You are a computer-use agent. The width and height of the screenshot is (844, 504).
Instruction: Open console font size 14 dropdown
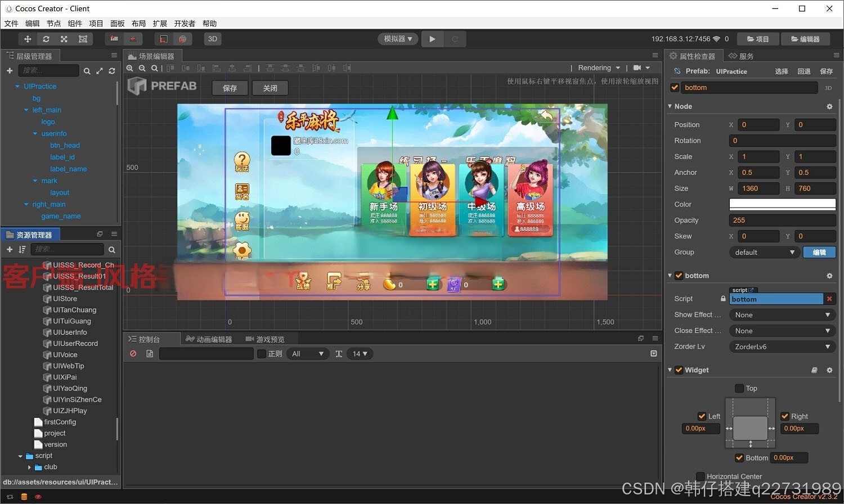(x=360, y=354)
